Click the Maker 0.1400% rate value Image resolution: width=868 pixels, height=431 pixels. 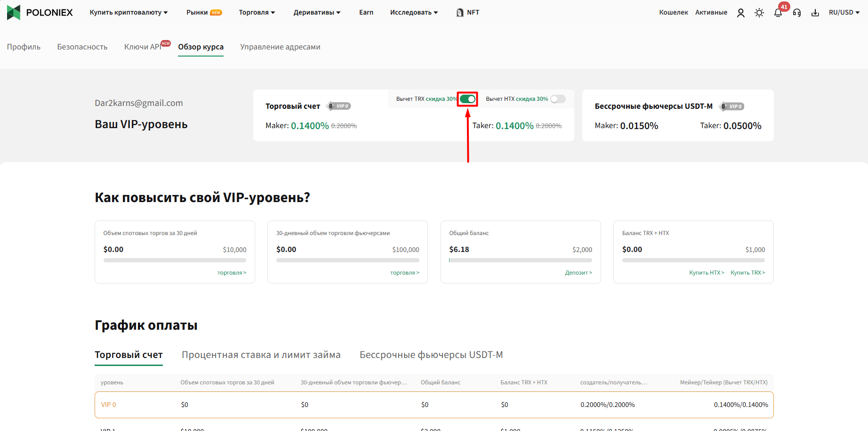310,126
